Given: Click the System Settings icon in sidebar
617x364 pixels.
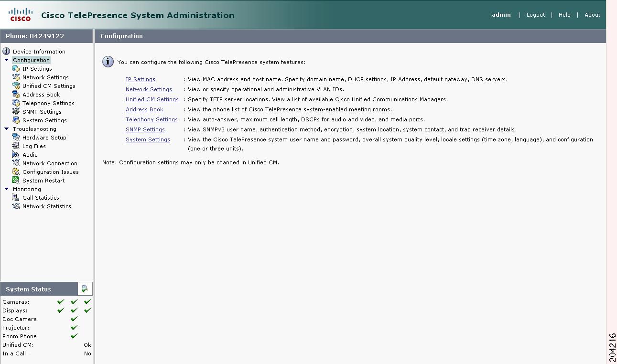Looking at the screenshot, I should [16, 120].
